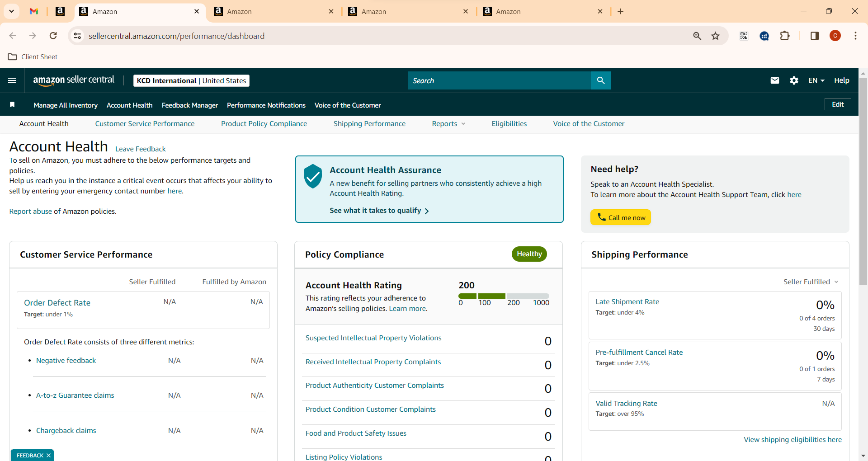The image size is (868, 461).
Task: Bookmark this page with the star icon
Action: click(x=715, y=36)
